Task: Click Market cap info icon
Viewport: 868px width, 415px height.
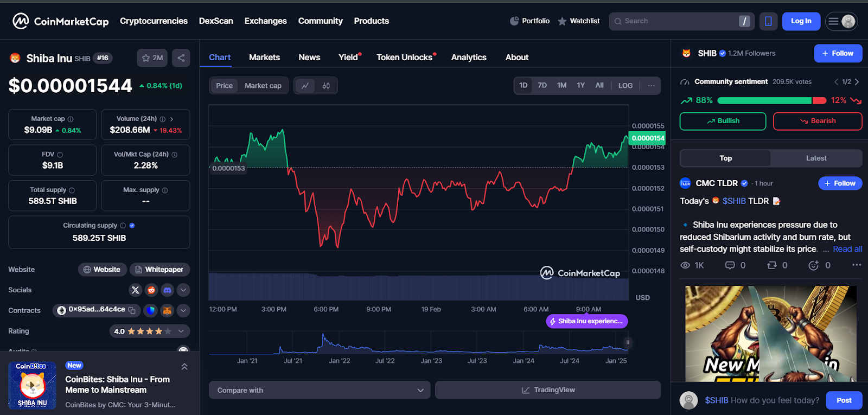Action: pos(71,119)
